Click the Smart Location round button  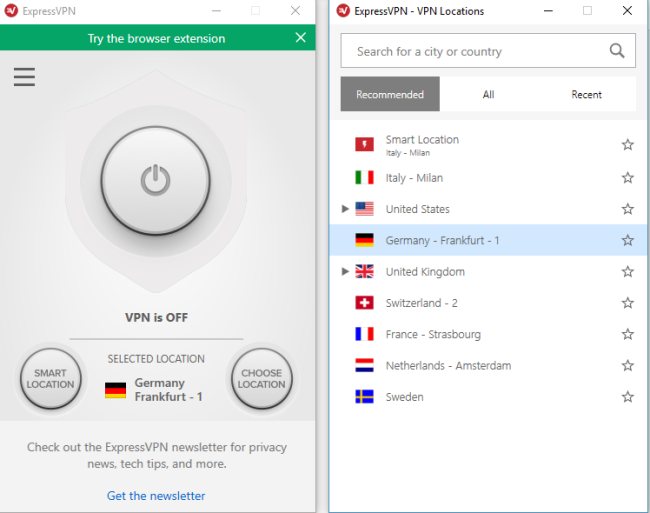click(x=50, y=378)
